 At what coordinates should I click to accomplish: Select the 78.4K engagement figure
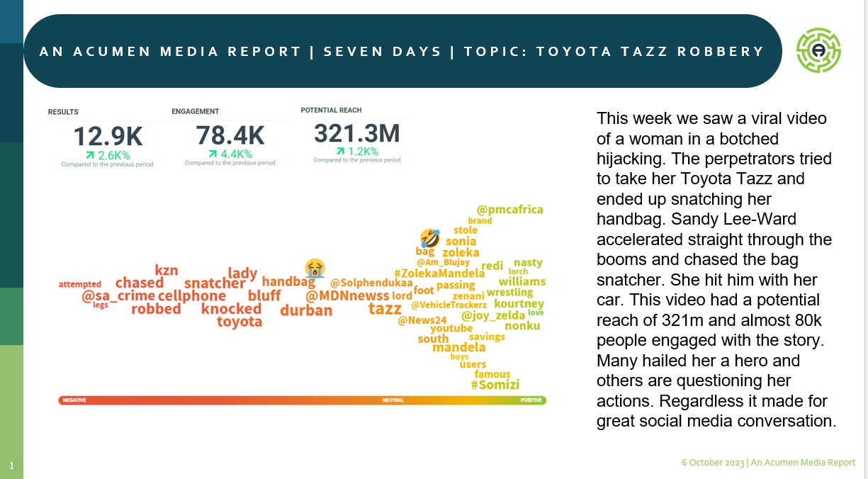[x=230, y=135]
